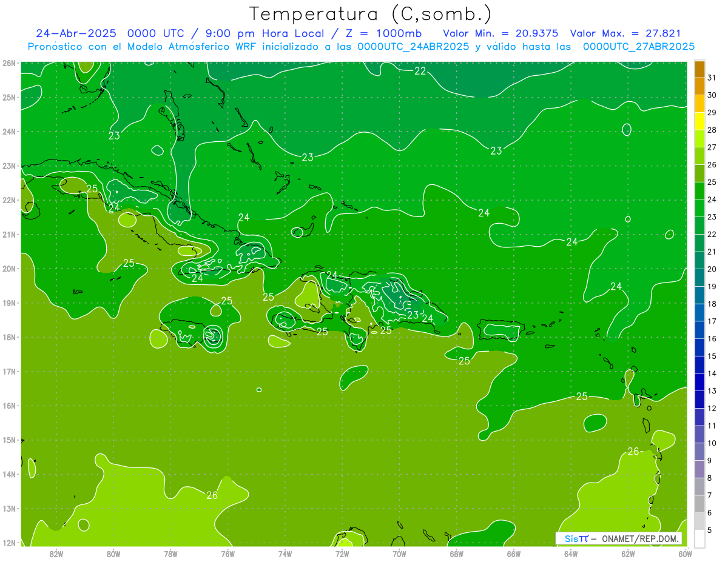Viewport: 728px width, 562px height.
Task: Pick the topmost brown-orange swatch on the color scale
Action: (700, 69)
